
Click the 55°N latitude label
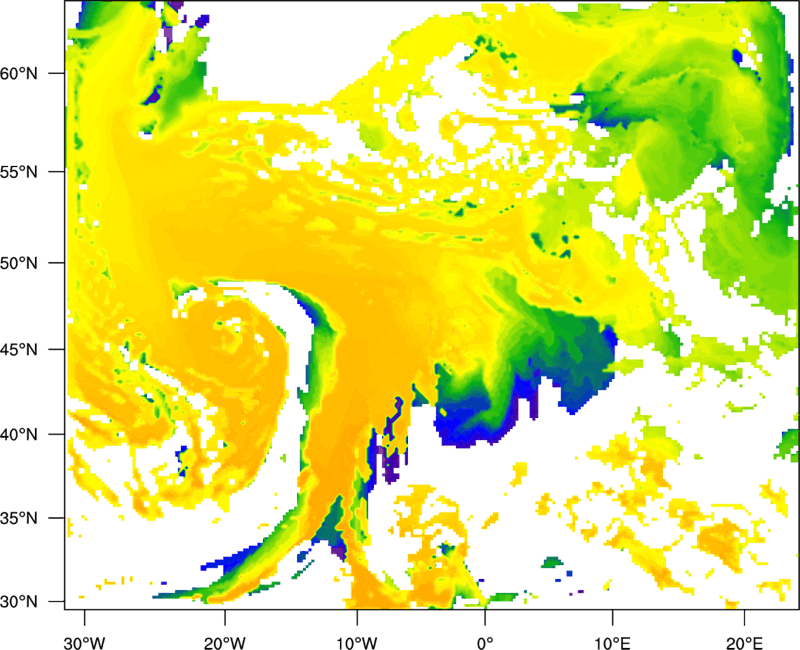pos(19,172)
